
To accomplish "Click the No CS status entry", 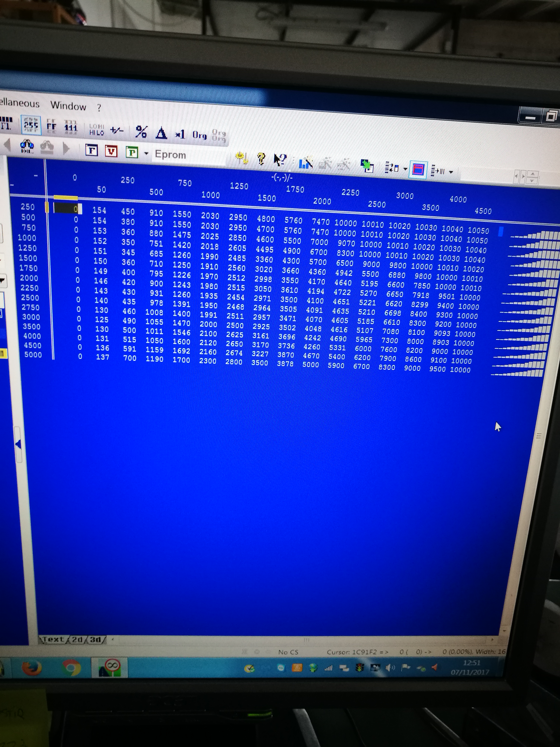I will point(288,652).
